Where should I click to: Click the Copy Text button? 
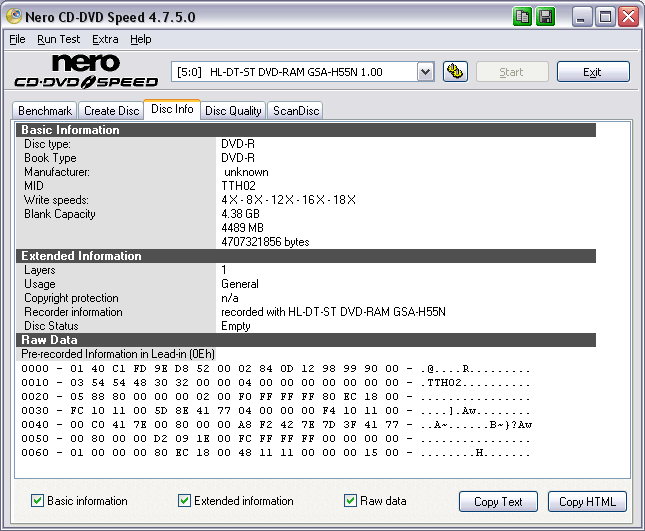pos(498,502)
